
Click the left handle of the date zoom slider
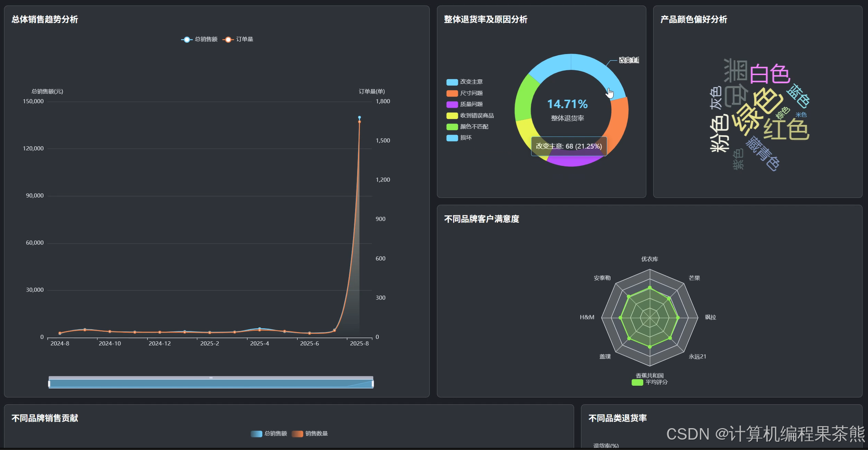(x=49, y=384)
